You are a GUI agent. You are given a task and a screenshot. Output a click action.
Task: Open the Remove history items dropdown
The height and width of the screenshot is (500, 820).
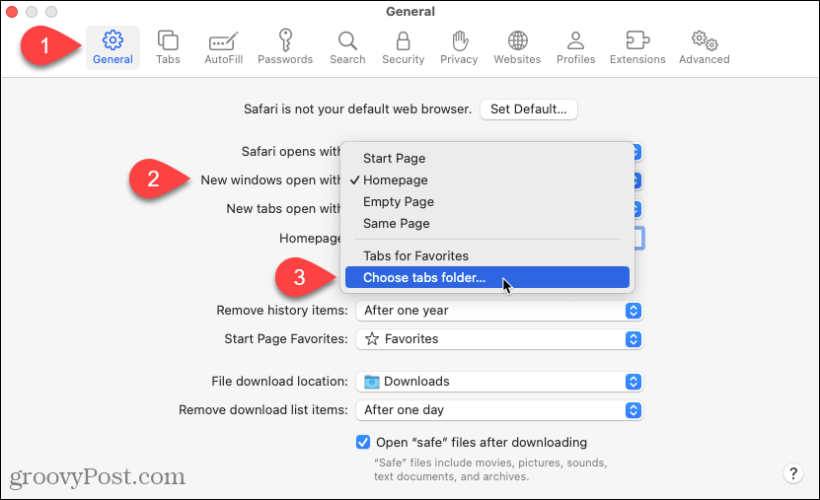pos(499,311)
